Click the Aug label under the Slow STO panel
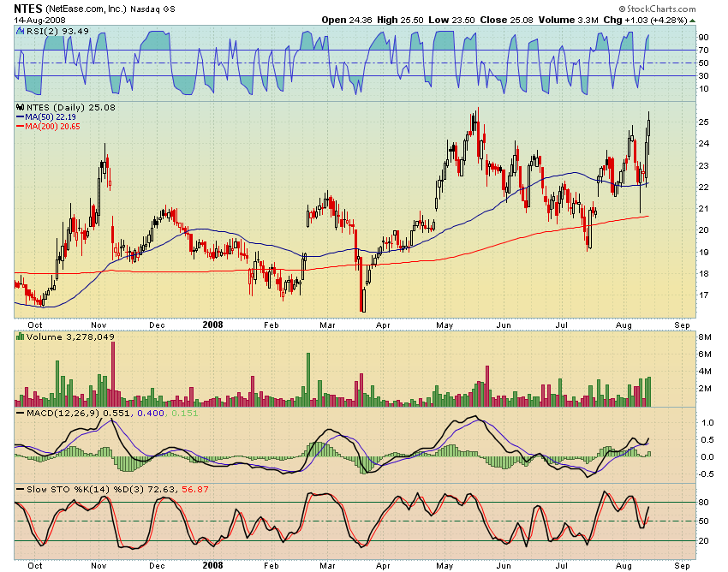The width and height of the screenshot is (728, 572). pyautogui.click(x=624, y=565)
